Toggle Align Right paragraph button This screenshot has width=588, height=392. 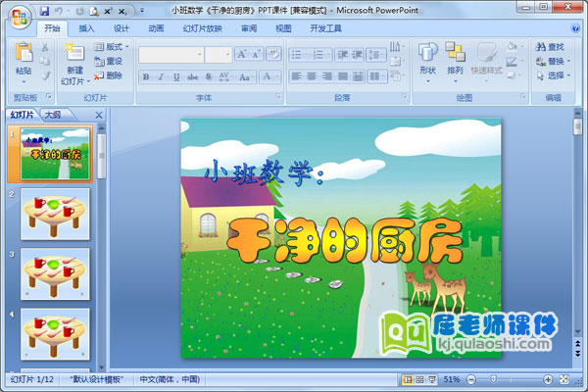click(x=327, y=76)
